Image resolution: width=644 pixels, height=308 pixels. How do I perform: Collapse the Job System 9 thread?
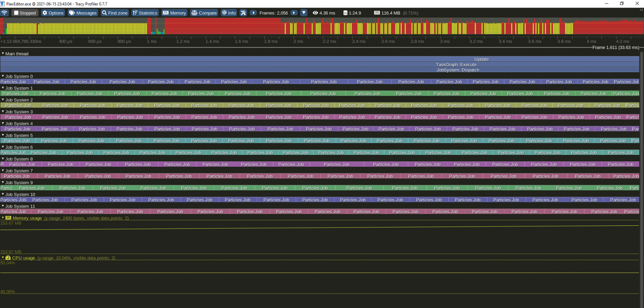(x=3, y=183)
